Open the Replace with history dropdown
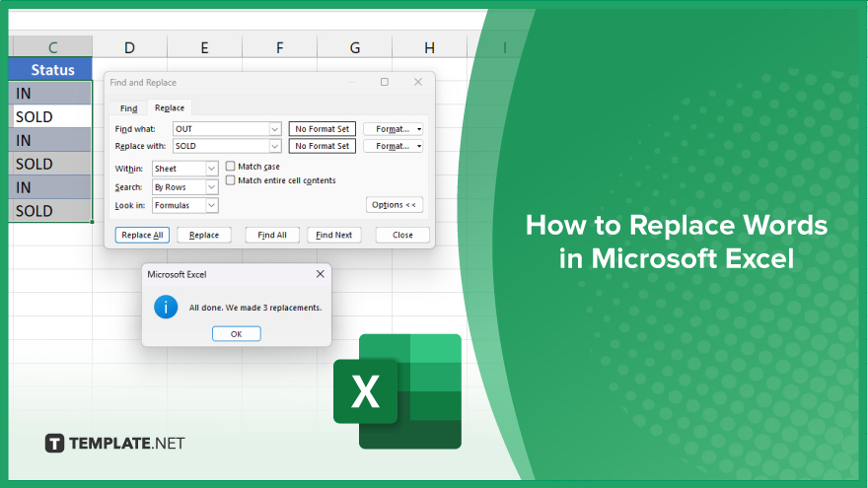868x488 pixels. [274, 146]
